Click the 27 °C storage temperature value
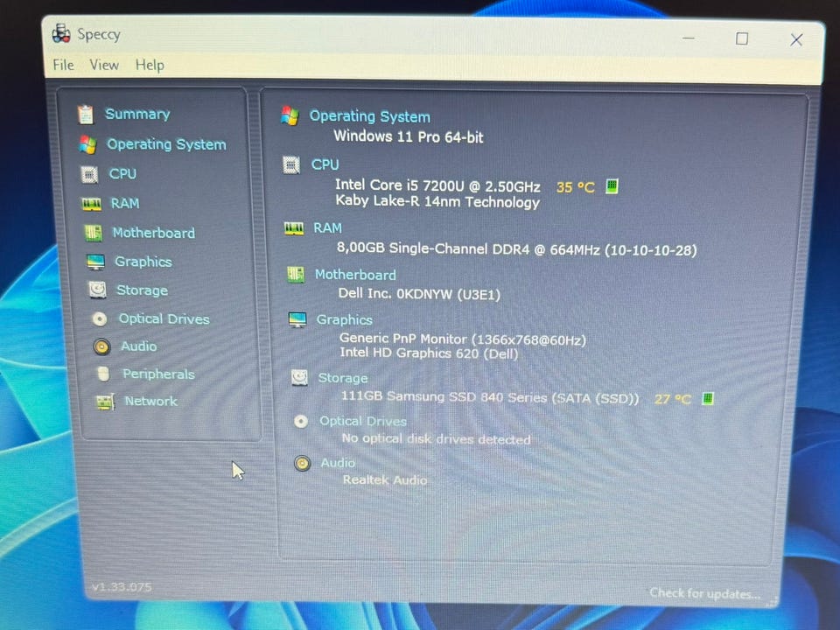The width and height of the screenshot is (840, 630). [x=673, y=399]
